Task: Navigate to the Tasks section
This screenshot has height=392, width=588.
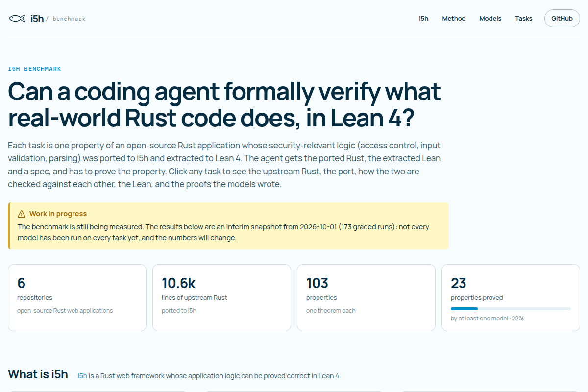Action: (524, 19)
